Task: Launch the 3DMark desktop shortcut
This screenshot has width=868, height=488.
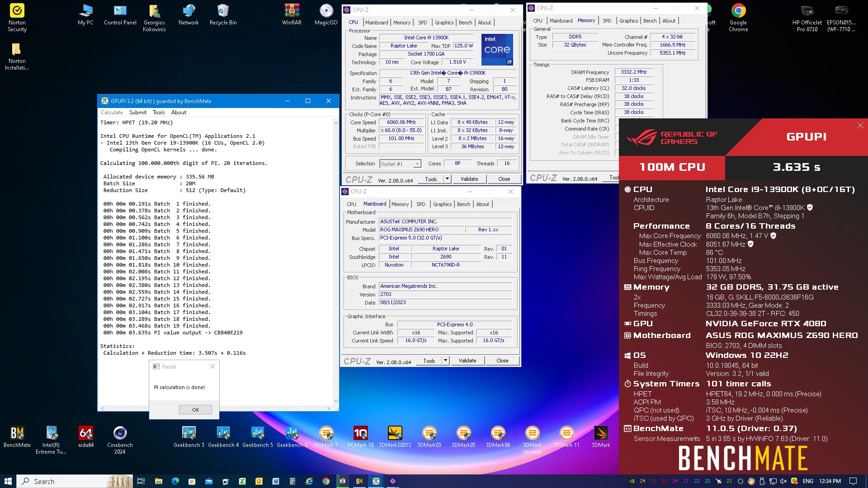Action: tap(601, 437)
